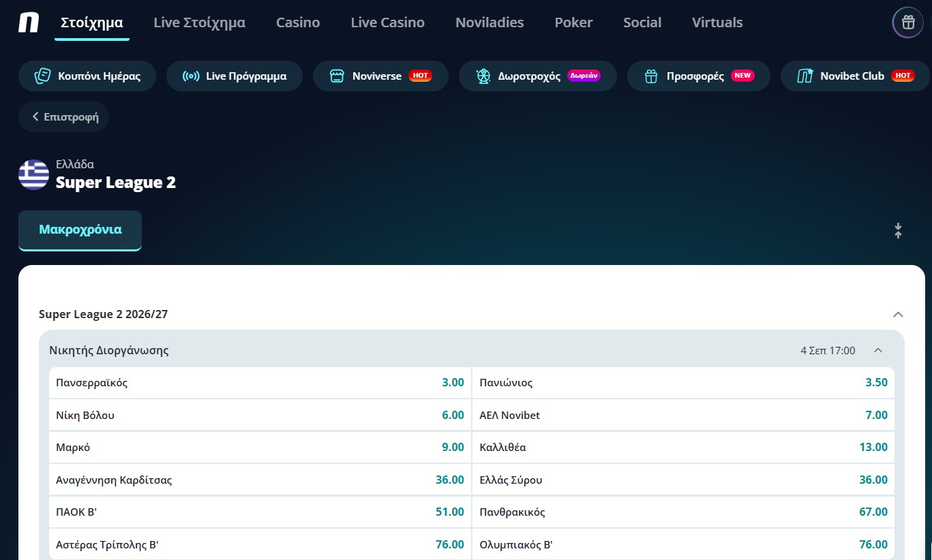The image size is (932, 560).
Task: Select Νίκη Βόλου odds 6.00
Action: (x=260, y=415)
